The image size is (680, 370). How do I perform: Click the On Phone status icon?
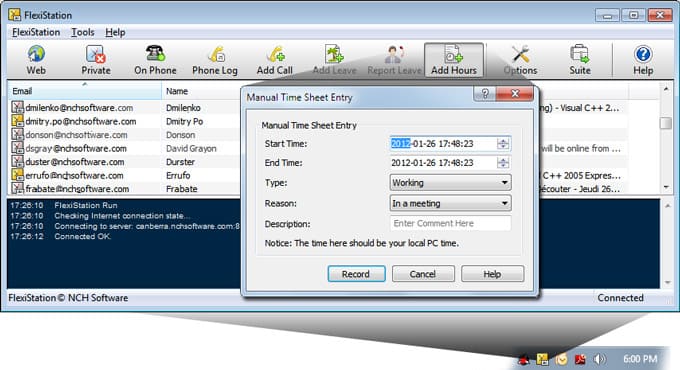click(x=155, y=60)
